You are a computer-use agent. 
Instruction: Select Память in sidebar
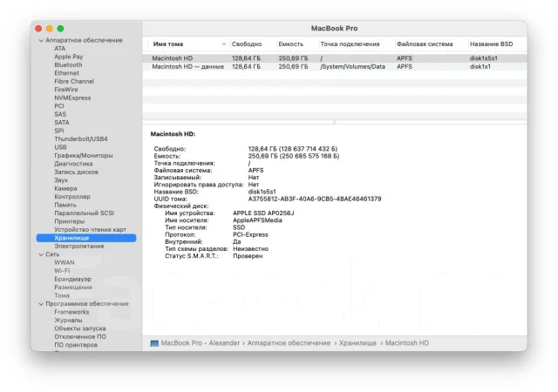[65, 205]
